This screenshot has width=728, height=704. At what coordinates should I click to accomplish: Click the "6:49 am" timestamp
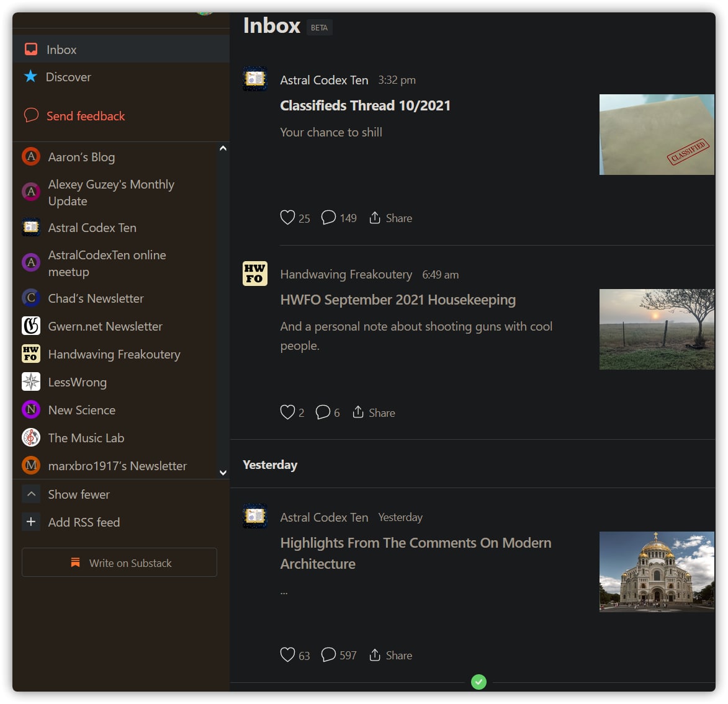[440, 275]
